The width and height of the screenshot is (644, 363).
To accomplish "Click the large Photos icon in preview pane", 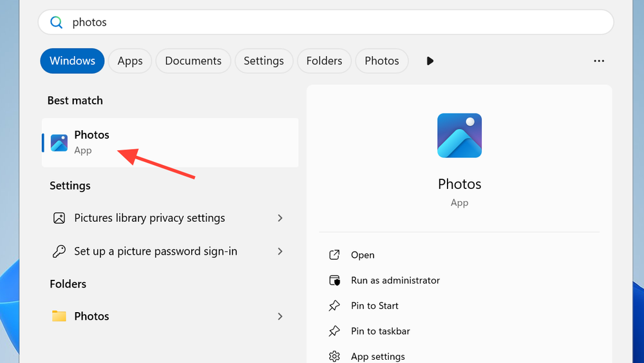I will 459,135.
